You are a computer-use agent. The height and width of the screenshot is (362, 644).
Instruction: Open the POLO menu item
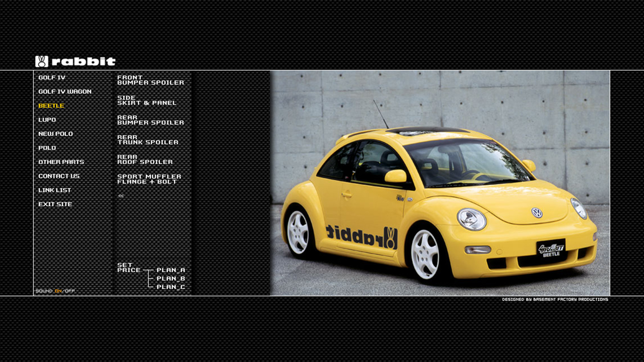click(x=47, y=148)
